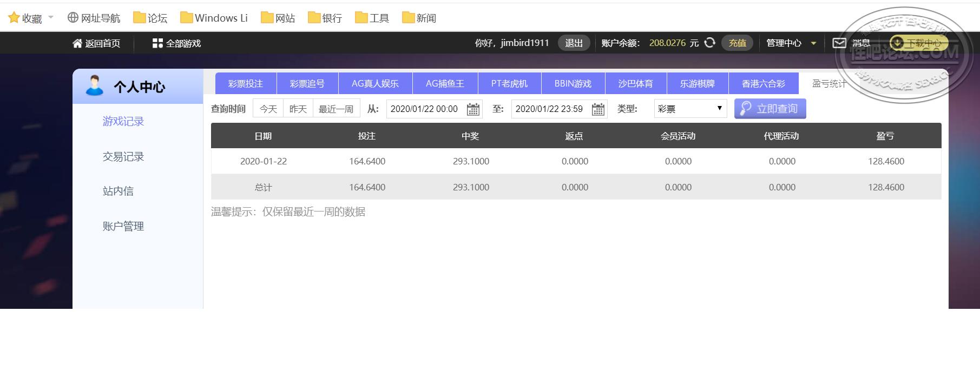
Task: Click the 会员活动 column header
Action: tap(678, 136)
